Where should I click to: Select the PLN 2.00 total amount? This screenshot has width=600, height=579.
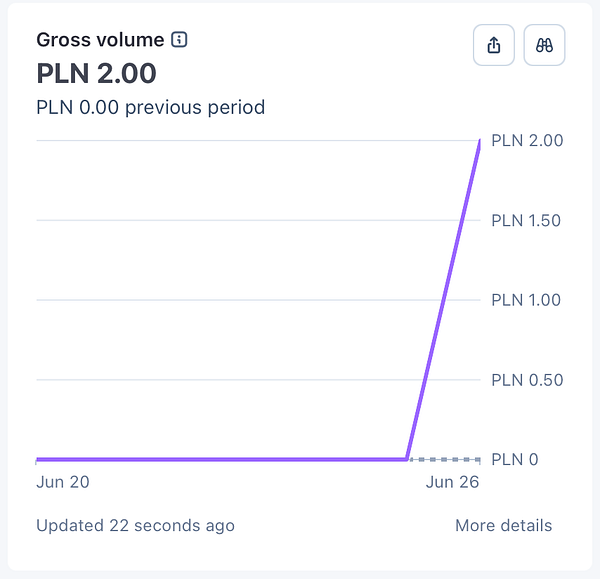[x=96, y=73]
